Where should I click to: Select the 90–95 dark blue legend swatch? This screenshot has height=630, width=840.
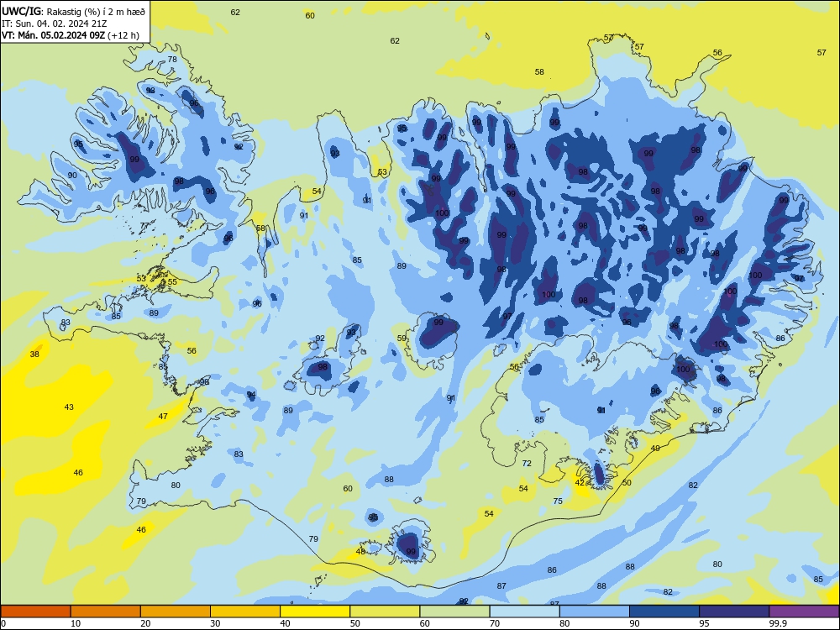click(x=664, y=612)
